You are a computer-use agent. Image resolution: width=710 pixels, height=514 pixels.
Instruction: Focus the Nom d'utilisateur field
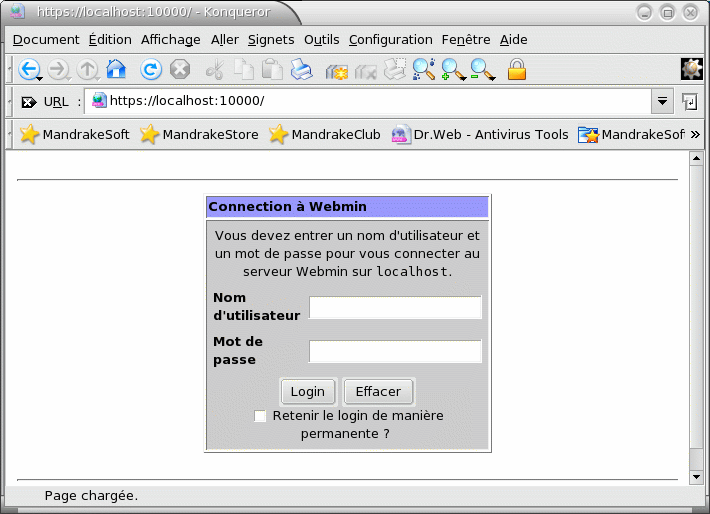coord(395,307)
